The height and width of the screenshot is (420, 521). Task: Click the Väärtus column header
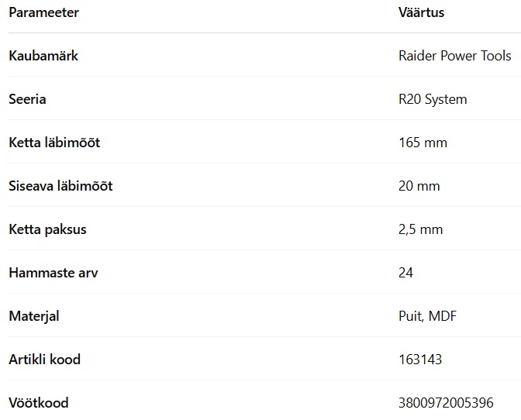coord(421,12)
